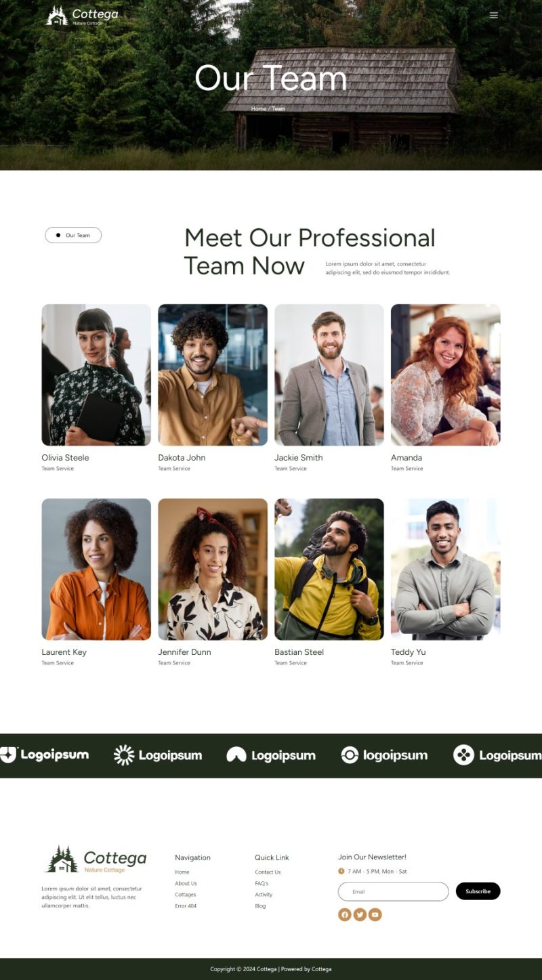The height and width of the screenshot is (980, 542).
Task: Select Olivia Steele's team photo
Action: [x=96, y=375]
